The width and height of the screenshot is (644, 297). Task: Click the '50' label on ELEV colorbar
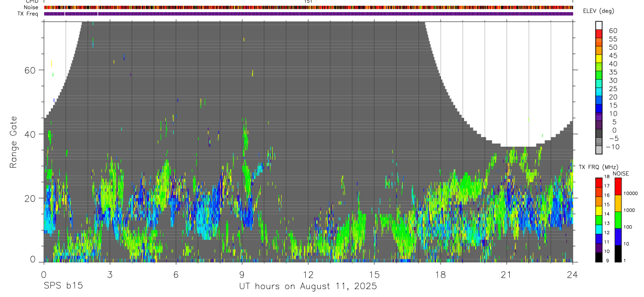tap(613, 48)
